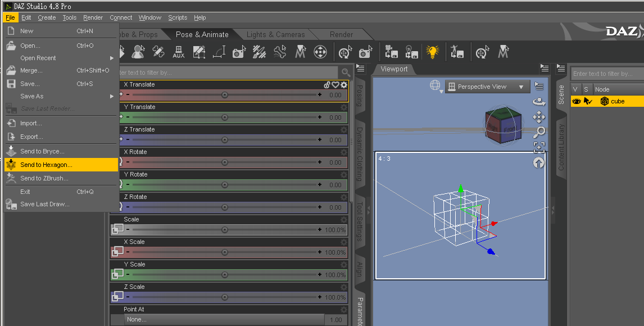The width and height of the screenshot is (644, 326).
Task: Switch to the Render tab
Action: [x=341, y=34]
